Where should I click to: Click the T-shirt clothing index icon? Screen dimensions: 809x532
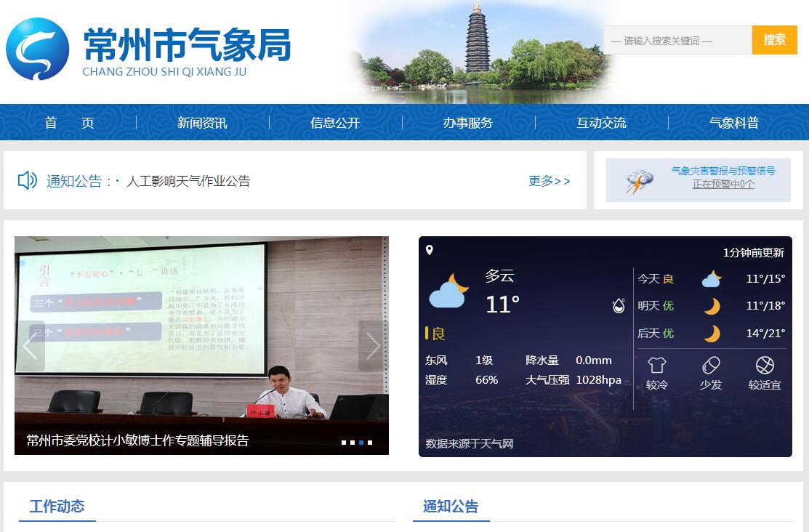pos(656,365)
